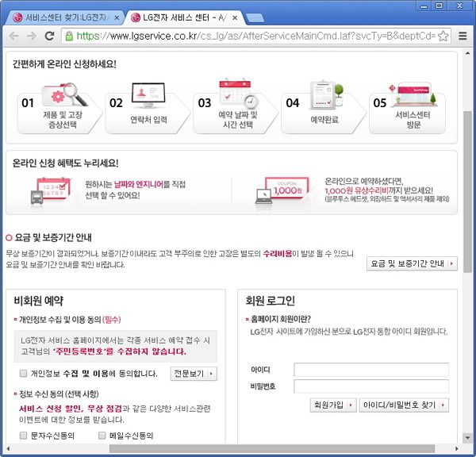Viewport: 476px width, 457px height.
Task: Click the 회원 로그인 heading
Action: point(271,301)
